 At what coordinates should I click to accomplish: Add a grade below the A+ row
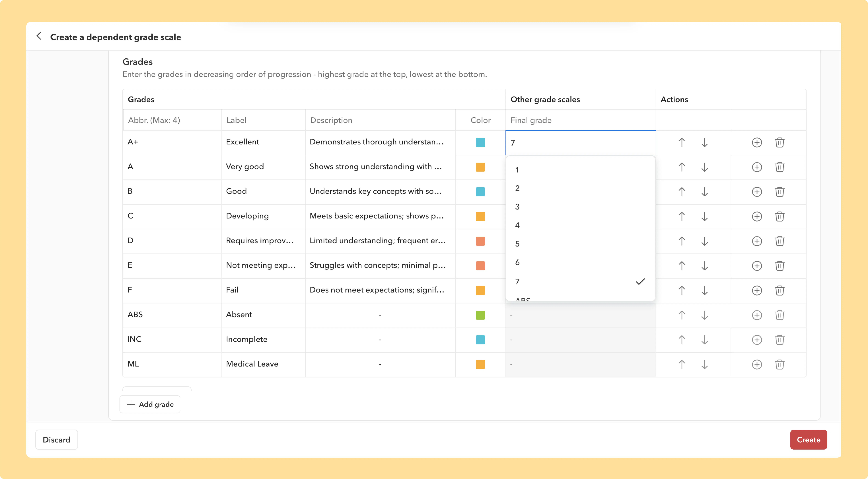click(x=757, y=143)
